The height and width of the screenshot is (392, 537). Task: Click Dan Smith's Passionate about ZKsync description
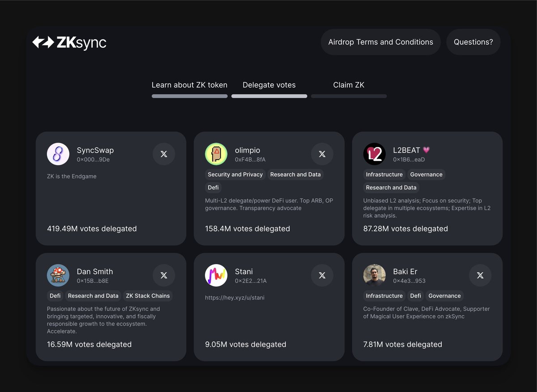(x=103, y=320)
